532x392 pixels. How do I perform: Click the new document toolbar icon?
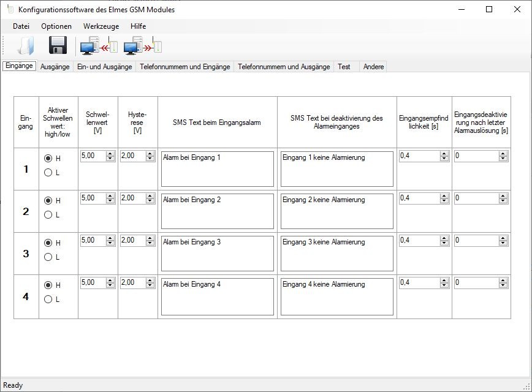tap(26, 45)
